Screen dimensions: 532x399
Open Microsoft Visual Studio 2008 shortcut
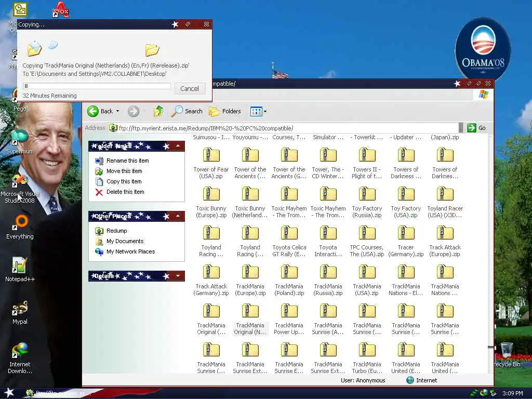(20, 189)
